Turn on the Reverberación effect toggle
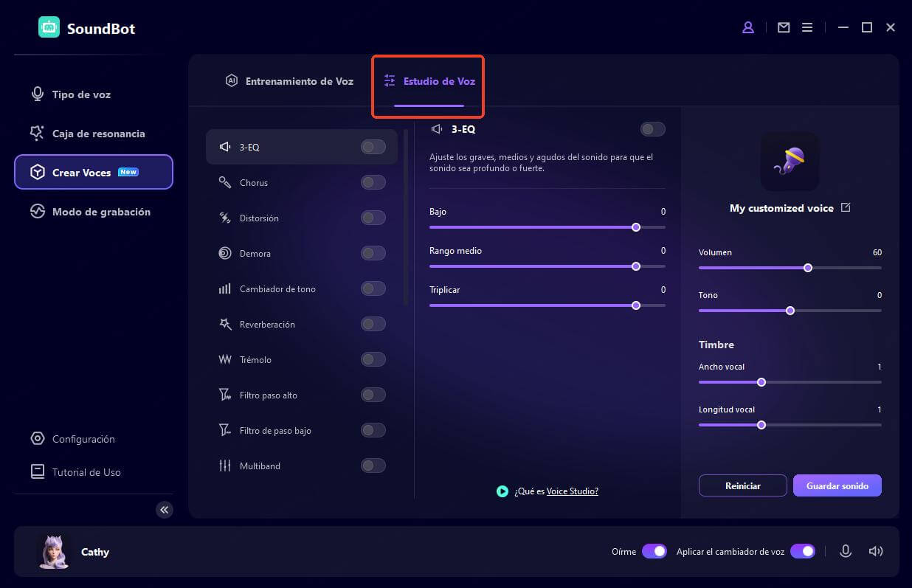 [x=373, y=324]
